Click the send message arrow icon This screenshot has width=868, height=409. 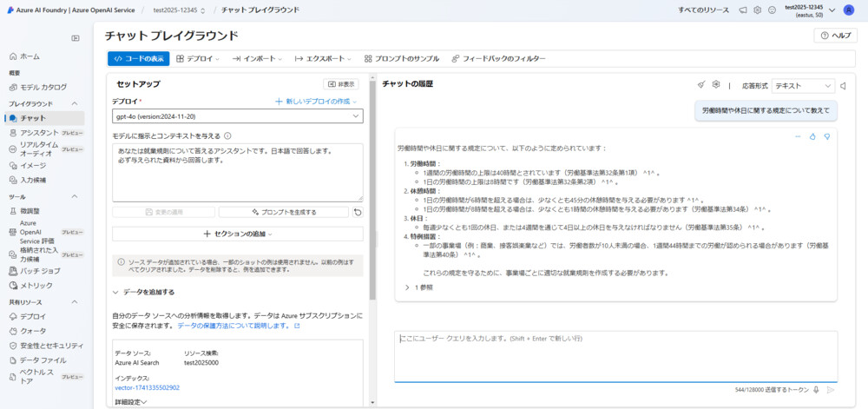point(830,390)
